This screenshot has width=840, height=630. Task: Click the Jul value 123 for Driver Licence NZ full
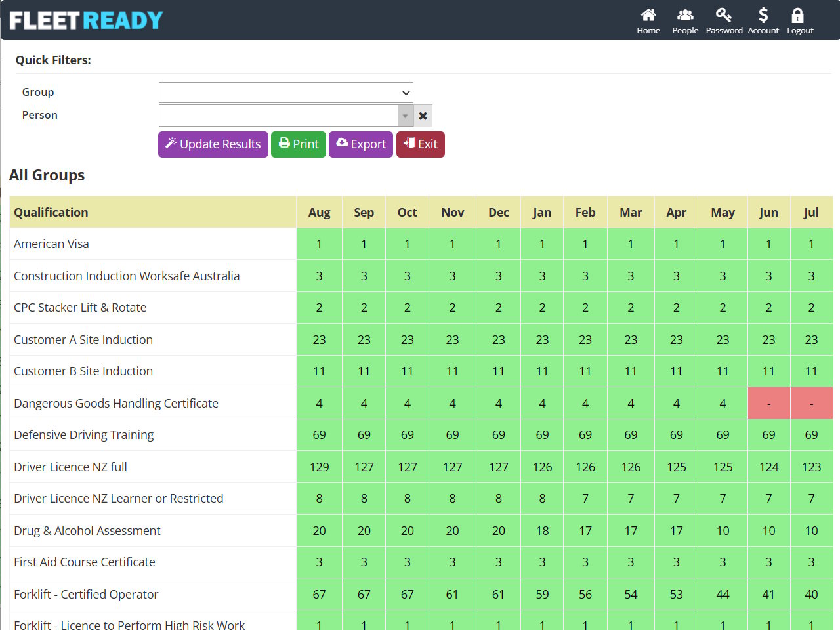812,467
